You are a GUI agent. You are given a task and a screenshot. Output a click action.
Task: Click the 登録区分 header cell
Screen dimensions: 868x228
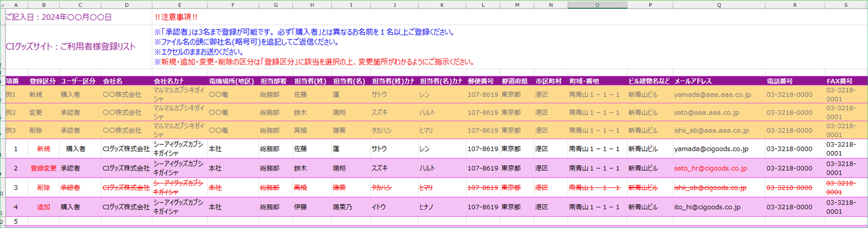click(42, 81)
